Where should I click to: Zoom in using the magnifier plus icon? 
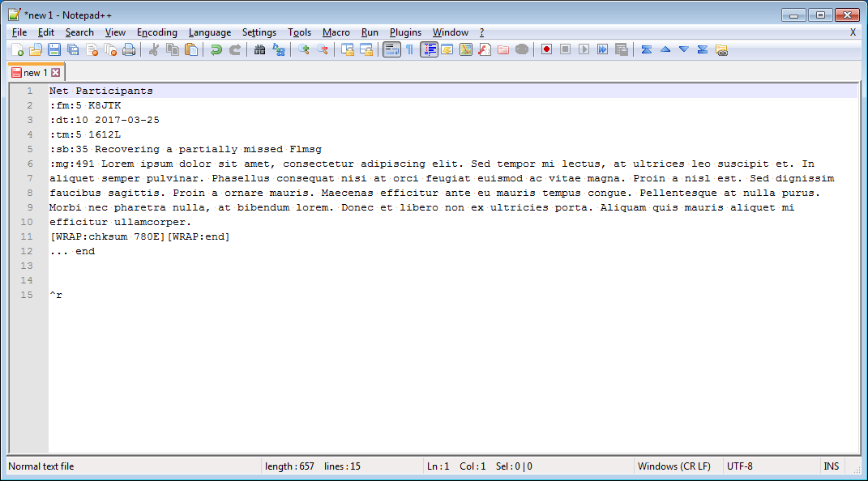tap(303, 49)
